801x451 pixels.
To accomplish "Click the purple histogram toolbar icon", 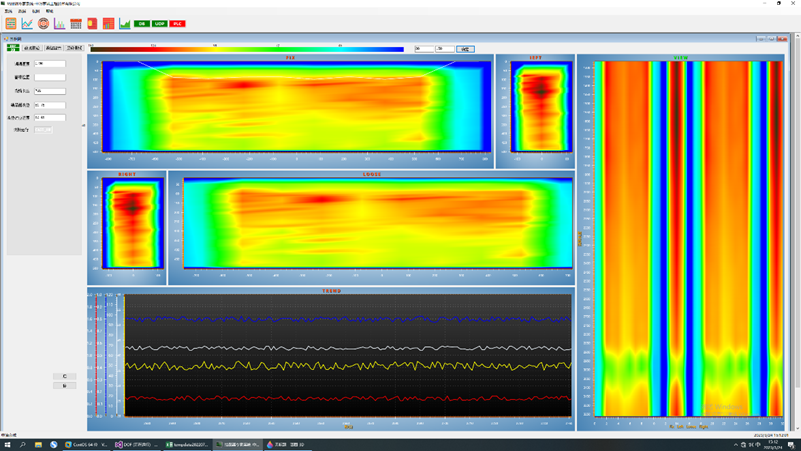I will [x=59, y=23].
